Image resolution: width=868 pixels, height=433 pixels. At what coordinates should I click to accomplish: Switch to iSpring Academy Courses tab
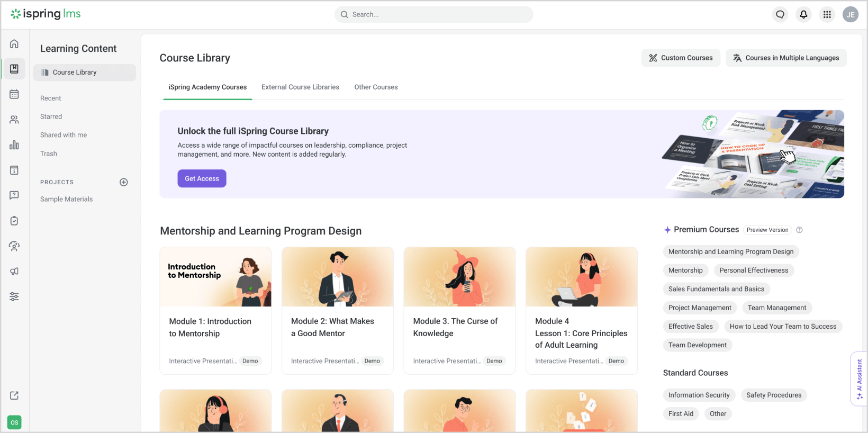coord(207,87)
